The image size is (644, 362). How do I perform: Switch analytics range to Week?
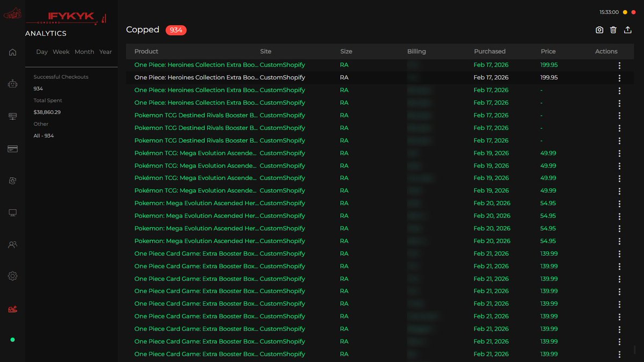61,52
